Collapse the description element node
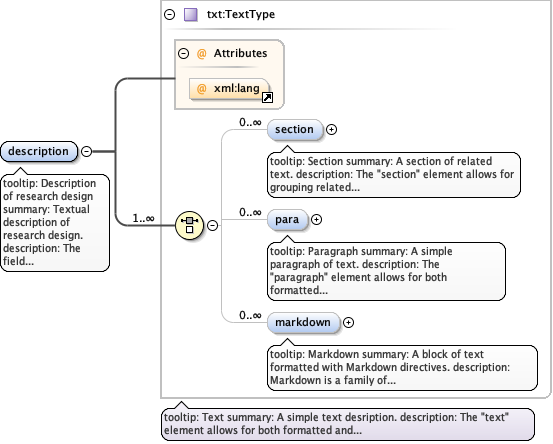Viewport: 553px width, 444px height. coord(86,151)
